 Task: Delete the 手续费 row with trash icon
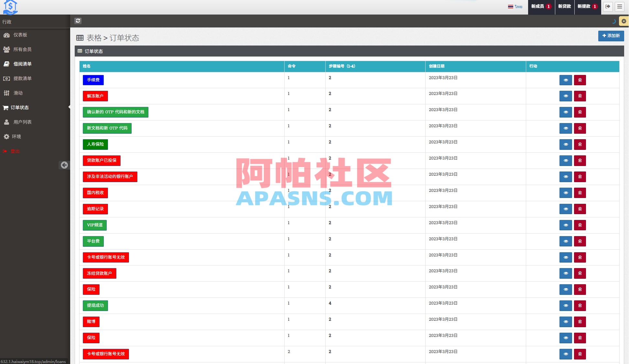click(x=580, y=80)
